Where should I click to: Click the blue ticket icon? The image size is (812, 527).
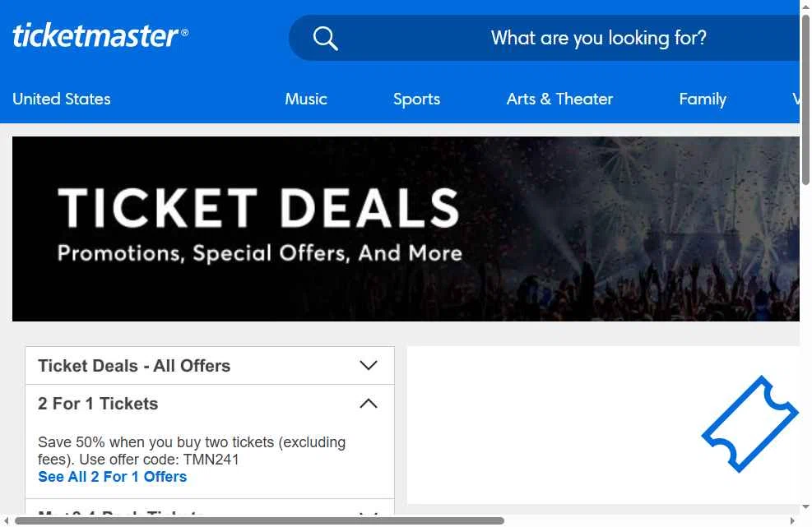tap(749, 424)
